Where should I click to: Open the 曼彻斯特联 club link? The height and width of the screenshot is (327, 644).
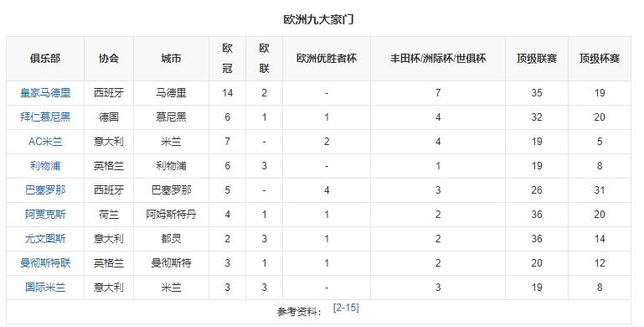coord(45,262)
